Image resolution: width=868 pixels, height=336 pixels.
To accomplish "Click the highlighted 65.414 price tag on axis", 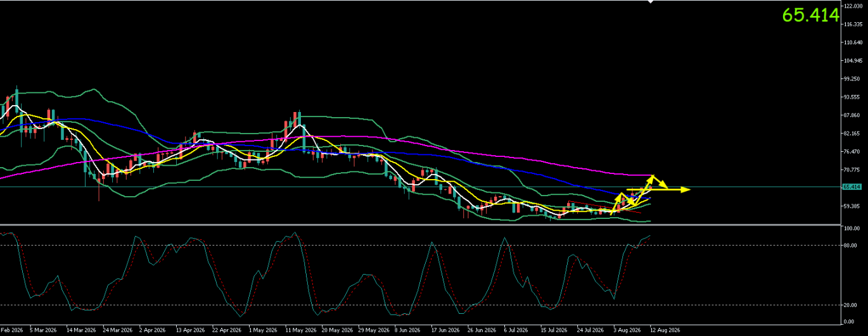I will pos(851,187).
